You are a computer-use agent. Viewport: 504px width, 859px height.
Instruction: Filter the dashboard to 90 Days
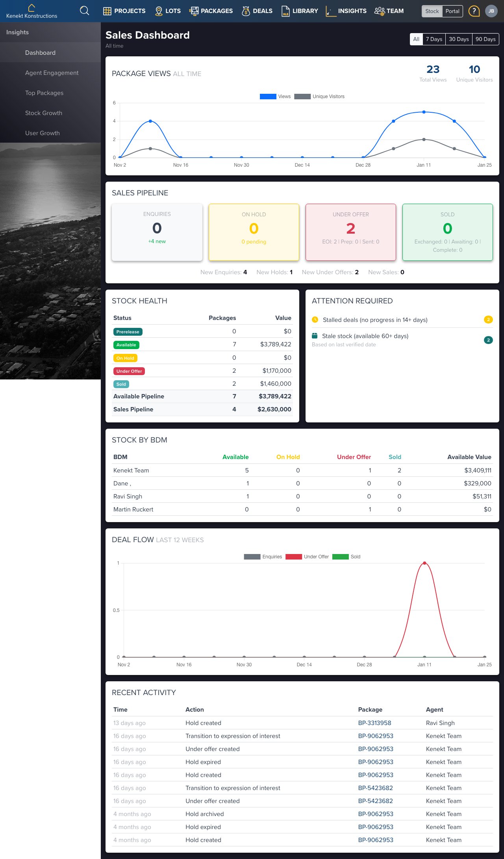[485, 39]
